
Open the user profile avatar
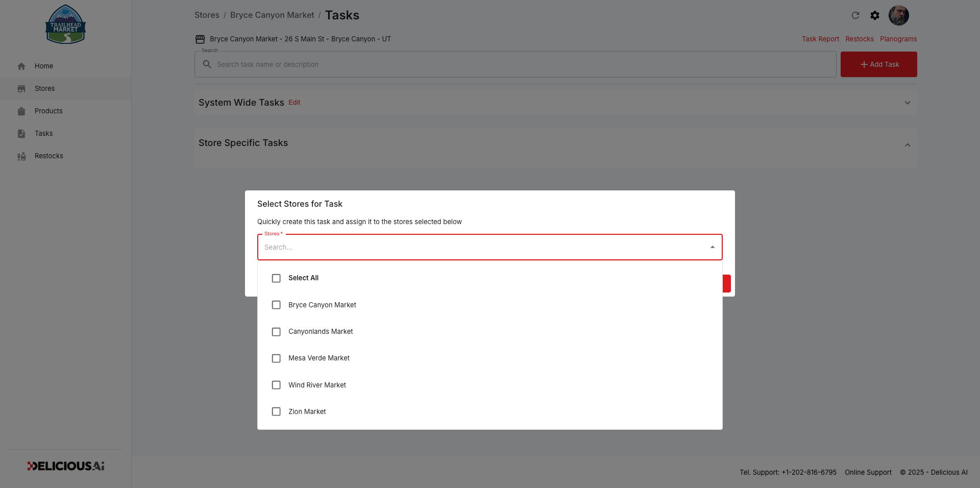pyautogui.click(x=898, y=15)
